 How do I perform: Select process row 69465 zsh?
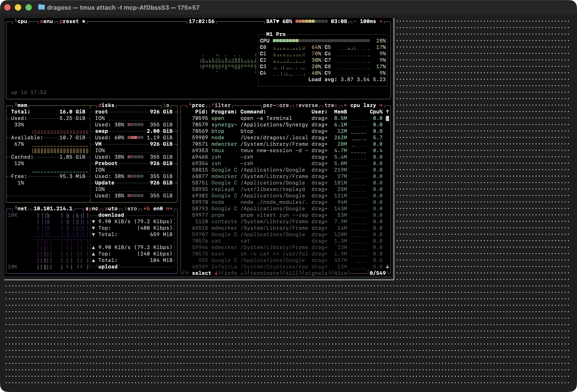point(287,157)
